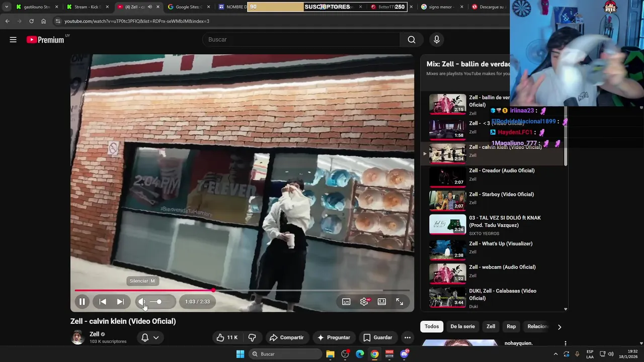Play Zell - Starboy (Video Oficial)
This screenshot has height=362, width=644.
coord(502,194)
